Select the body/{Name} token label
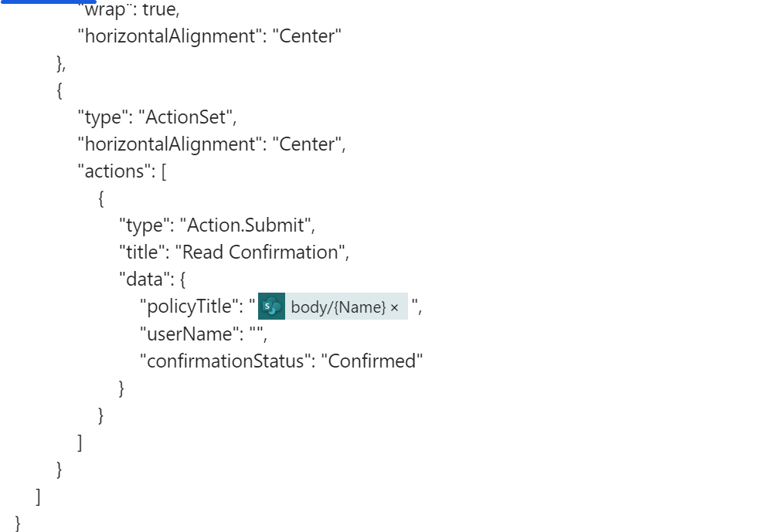This screenshot has width=765, height=532. (x=338, y=307)
